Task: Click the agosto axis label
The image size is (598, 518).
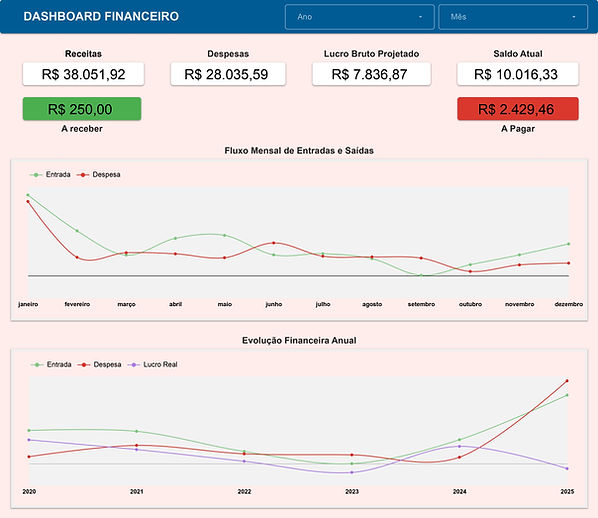Action: point(372,304)
